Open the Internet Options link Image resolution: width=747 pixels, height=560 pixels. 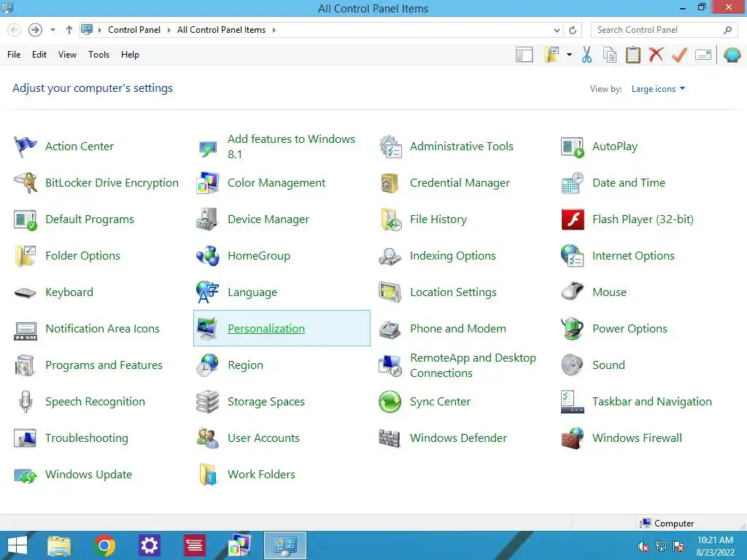click(633, 256)
